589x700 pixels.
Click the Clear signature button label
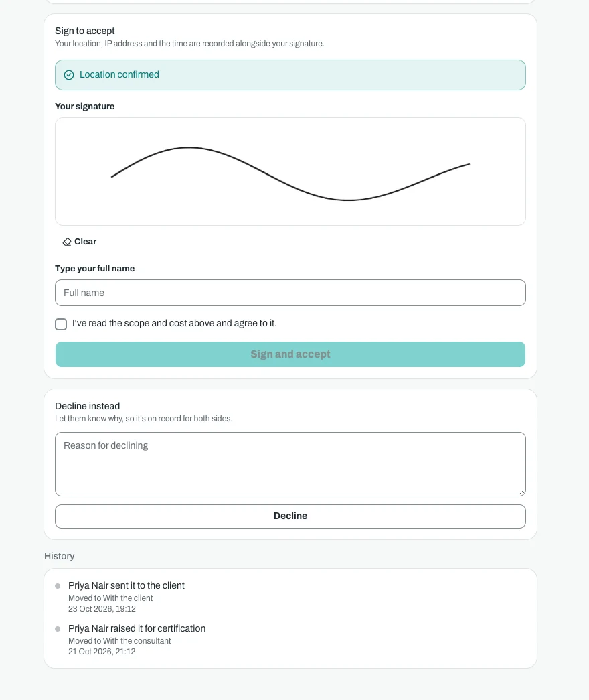tap(85, 242)
